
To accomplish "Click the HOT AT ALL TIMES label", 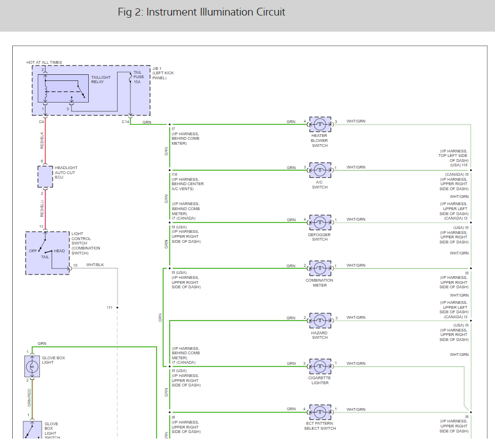I will (x=44, y=63).
